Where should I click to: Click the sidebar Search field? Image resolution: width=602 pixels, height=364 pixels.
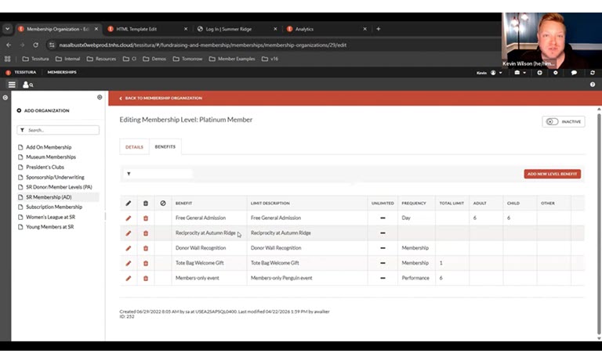(58, 130)
